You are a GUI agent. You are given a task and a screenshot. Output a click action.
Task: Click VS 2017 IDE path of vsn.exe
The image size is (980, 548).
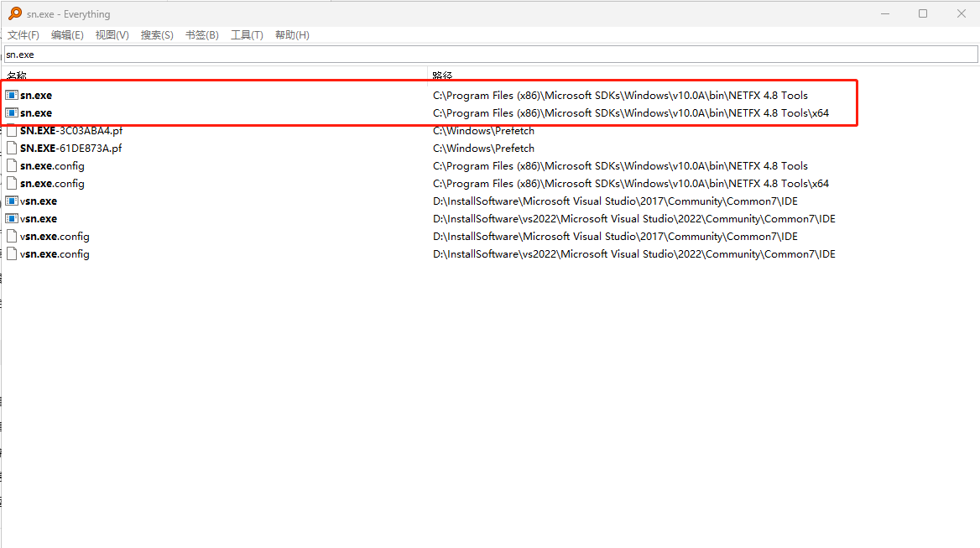pos(615,201)
